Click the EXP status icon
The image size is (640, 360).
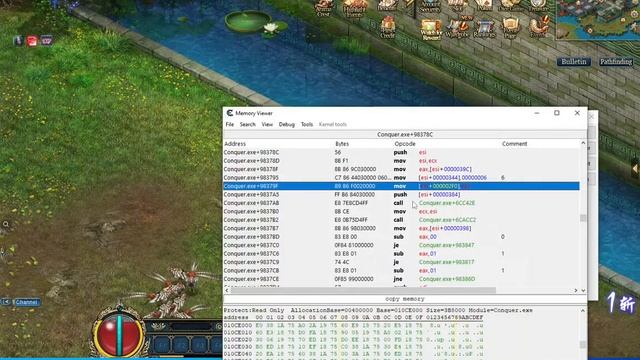pyautogui.click(x=46, y=40)
